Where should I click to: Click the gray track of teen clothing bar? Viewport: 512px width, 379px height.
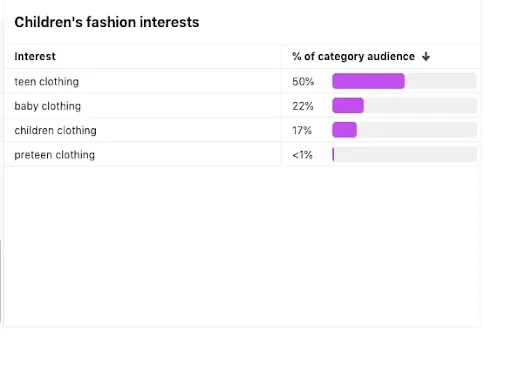pos(441,81)
